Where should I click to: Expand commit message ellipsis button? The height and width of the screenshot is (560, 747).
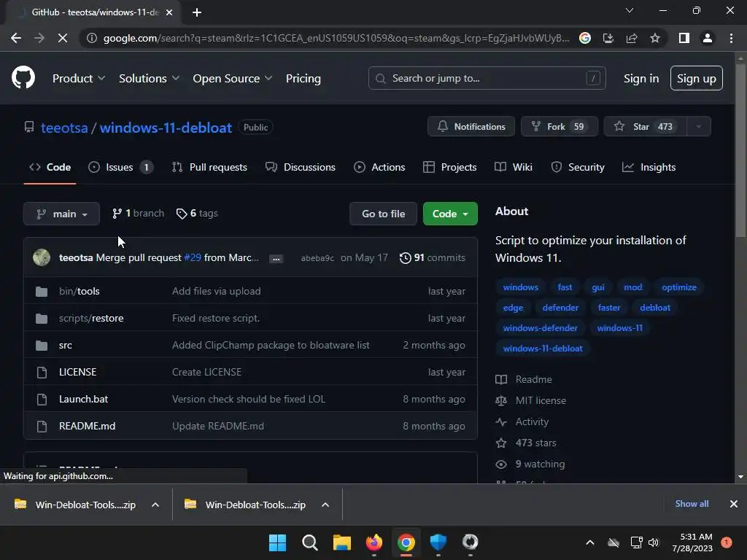(276, 259)
